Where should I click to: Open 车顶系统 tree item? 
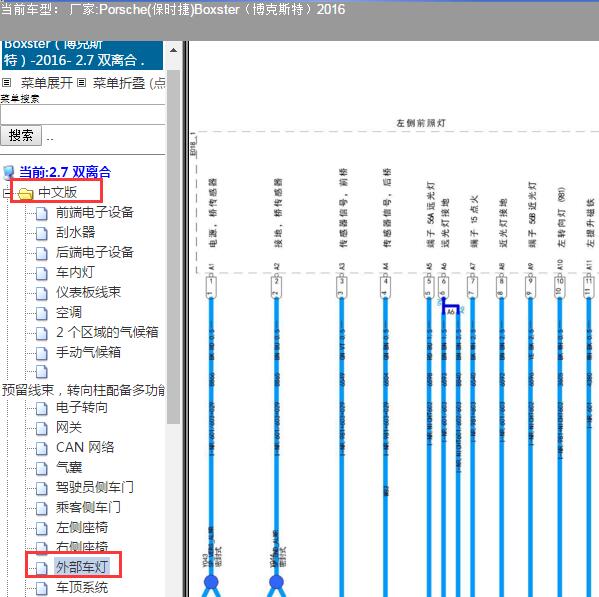[82, 587]
